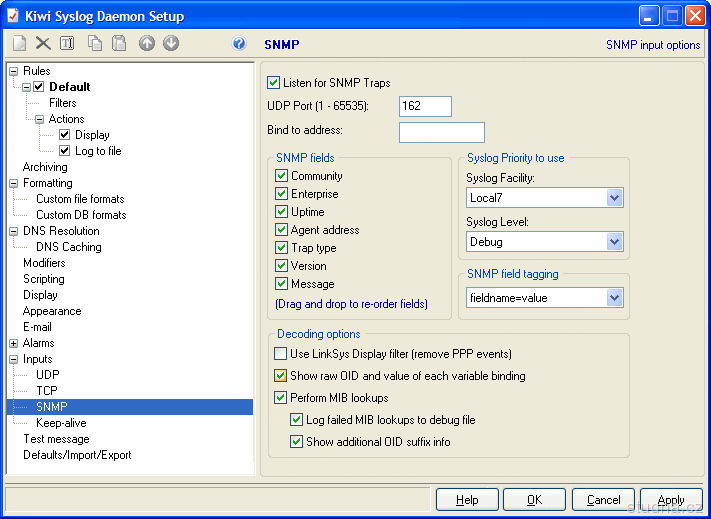Click the copy toolbar icon
This screenshot has width=711, height=519.
95,44
